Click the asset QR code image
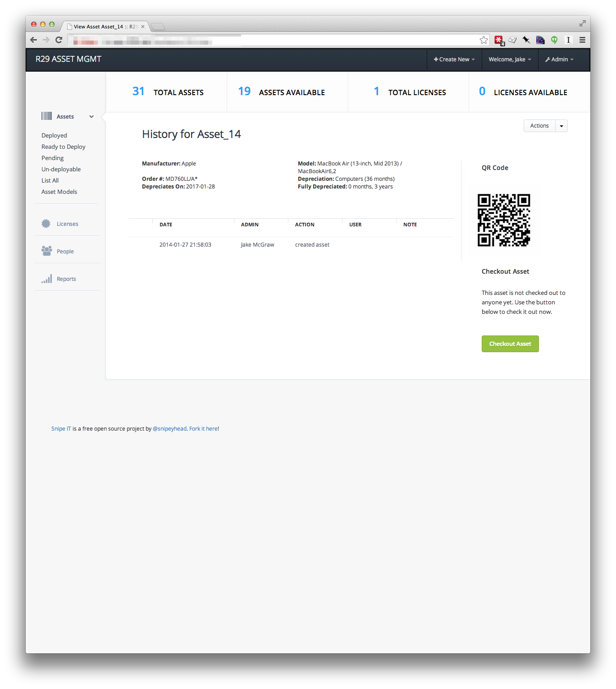The width and height of the screenshot is (616, 689). point(504,220)
